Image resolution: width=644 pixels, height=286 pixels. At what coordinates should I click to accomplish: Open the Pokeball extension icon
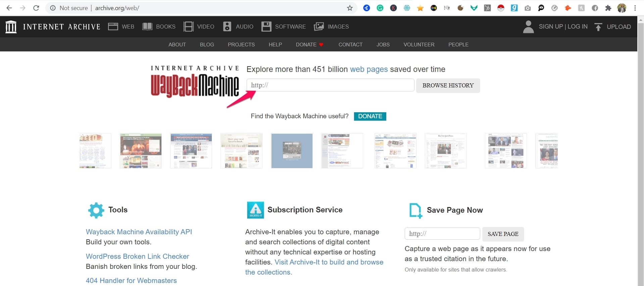tap(501, 8)
